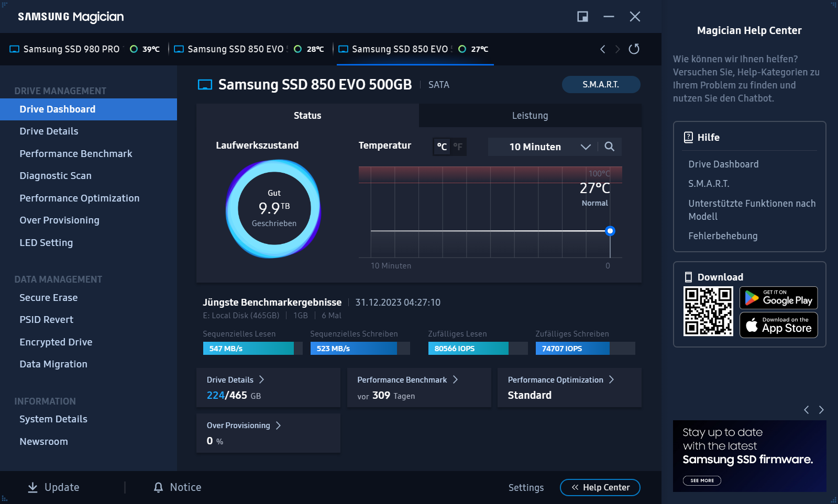Open Over Provisioning card chevron

click(278, 425)
